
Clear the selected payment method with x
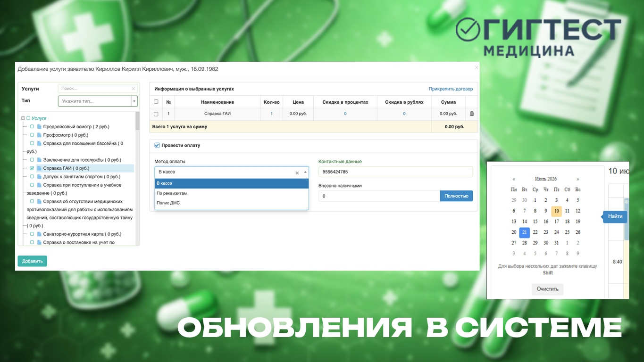(297, 173)
